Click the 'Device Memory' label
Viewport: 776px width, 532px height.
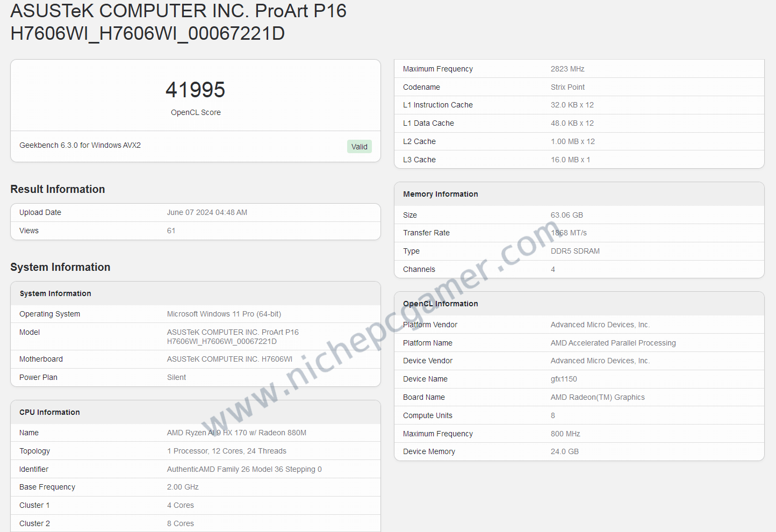(429, 451)
